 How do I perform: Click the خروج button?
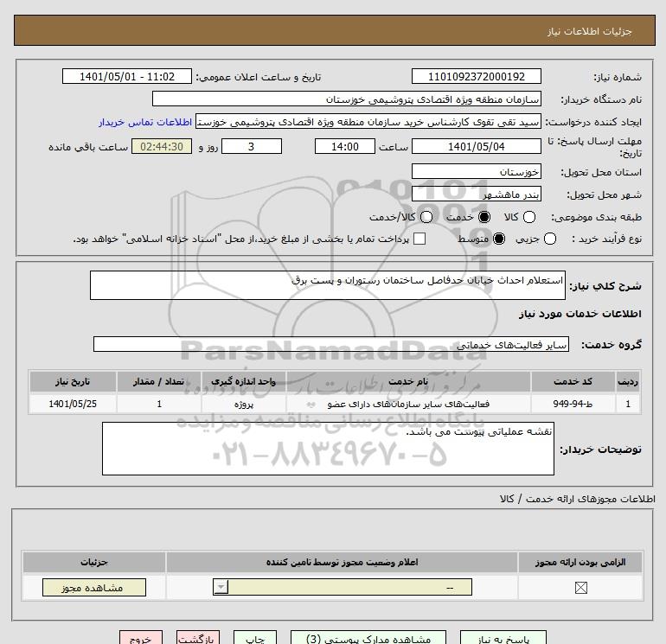tap(141, 638)
